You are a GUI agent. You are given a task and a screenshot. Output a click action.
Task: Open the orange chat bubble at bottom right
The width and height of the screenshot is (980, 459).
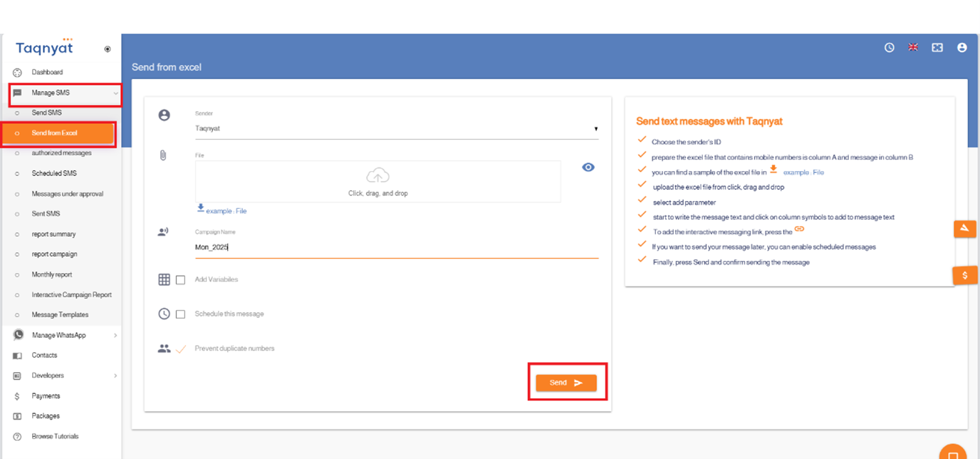tap(953, 452)
